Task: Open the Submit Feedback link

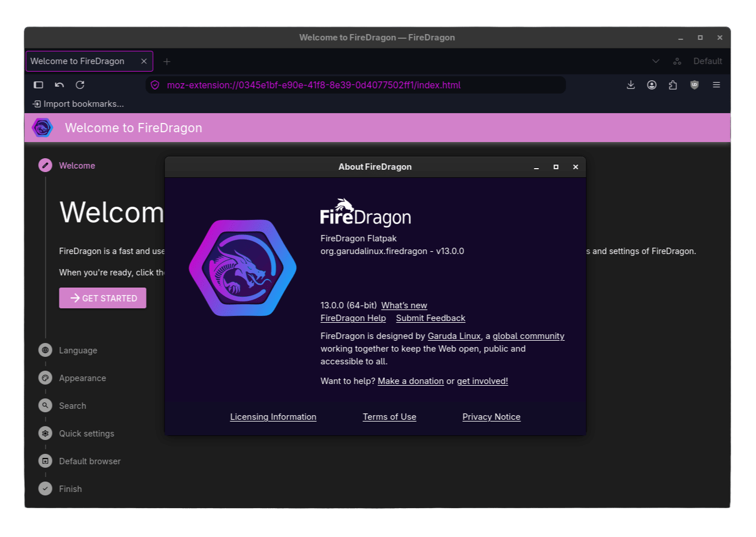Action: pyautogui.click(x=431, y=318)
